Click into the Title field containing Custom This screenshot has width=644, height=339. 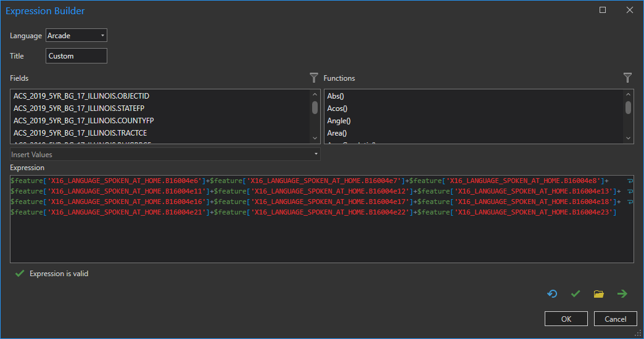coord(76,56)
